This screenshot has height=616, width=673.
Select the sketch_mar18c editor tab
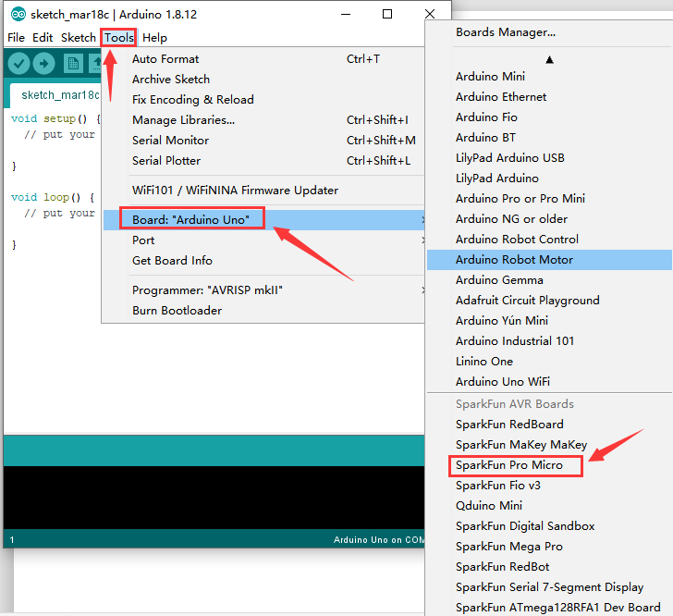click(60, 95)
